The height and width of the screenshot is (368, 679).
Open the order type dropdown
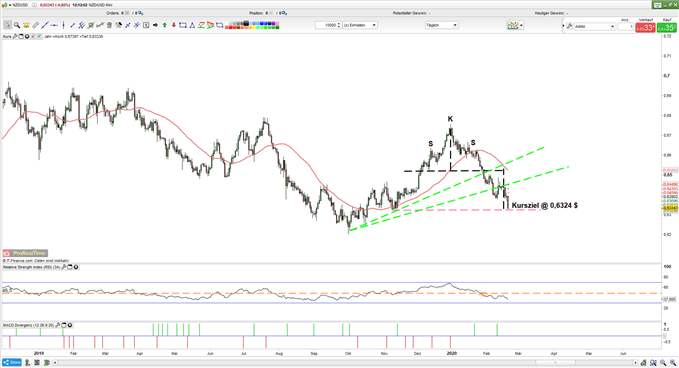pos(595,26)
